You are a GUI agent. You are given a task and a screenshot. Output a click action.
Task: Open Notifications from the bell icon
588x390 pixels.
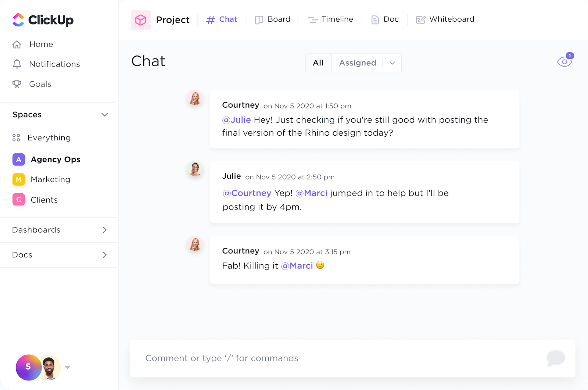17,64
